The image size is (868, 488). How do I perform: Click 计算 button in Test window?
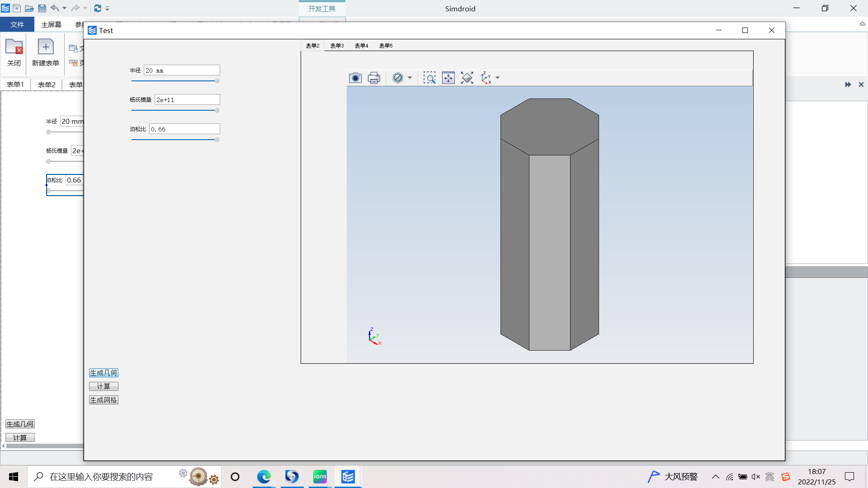[x=104, y=386]
